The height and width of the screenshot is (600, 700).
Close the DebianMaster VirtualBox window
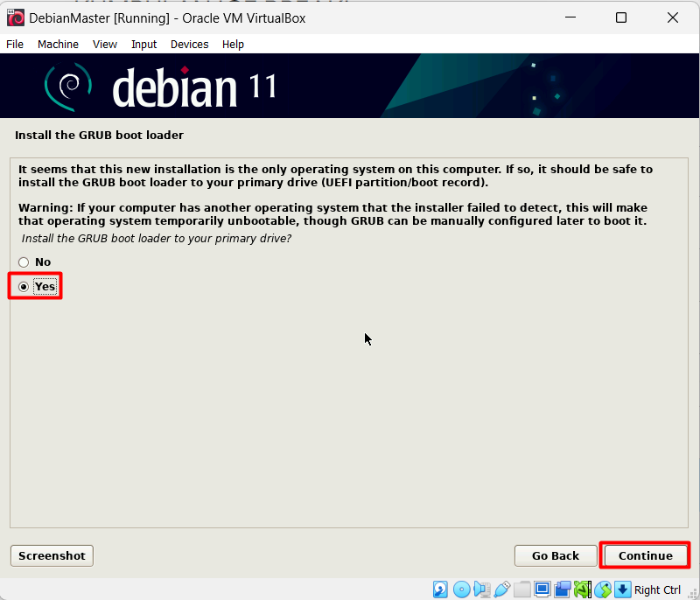672,17
